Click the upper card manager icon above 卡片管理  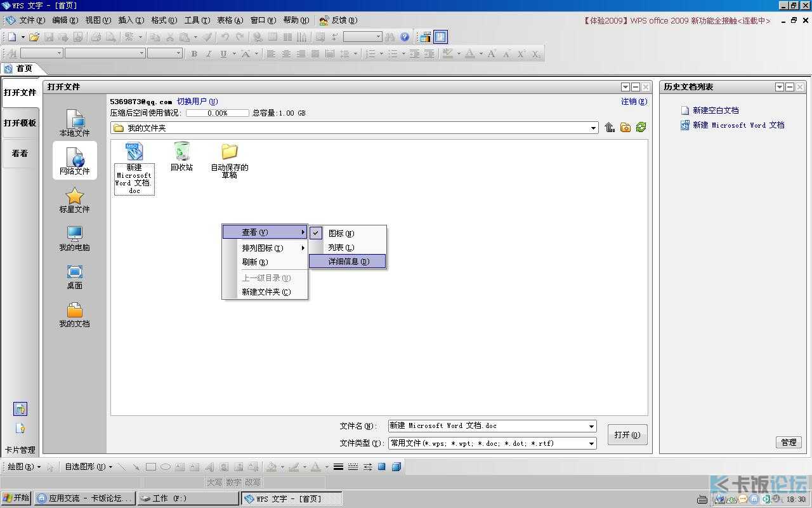(x=20, y=409)
